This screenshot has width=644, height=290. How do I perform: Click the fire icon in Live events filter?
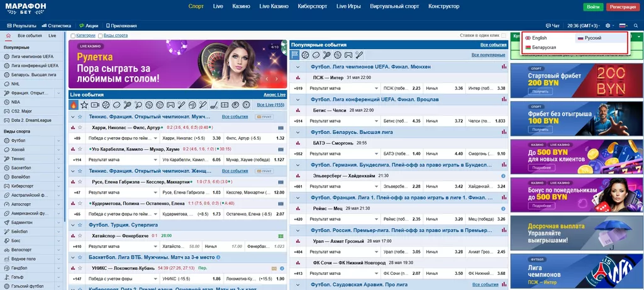74,105
